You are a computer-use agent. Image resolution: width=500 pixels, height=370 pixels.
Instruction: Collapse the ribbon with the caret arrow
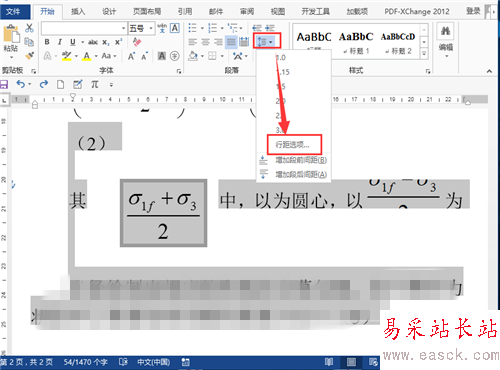click(x=489, y=71)
